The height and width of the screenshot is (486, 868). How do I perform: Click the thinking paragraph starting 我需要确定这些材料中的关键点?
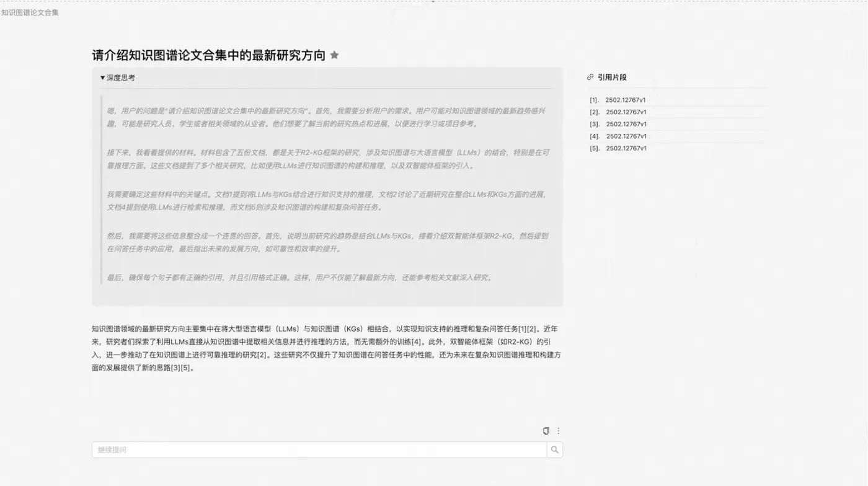pos(328,201)
